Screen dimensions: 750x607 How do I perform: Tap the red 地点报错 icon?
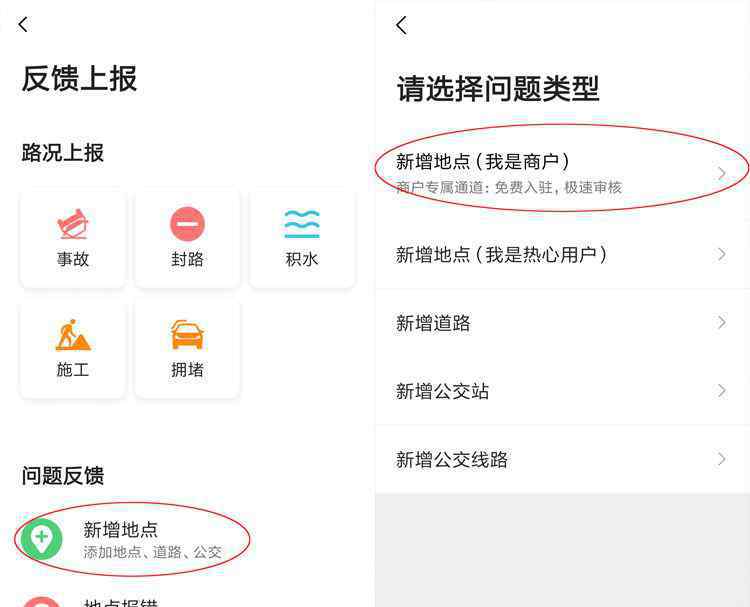point(42,602)
